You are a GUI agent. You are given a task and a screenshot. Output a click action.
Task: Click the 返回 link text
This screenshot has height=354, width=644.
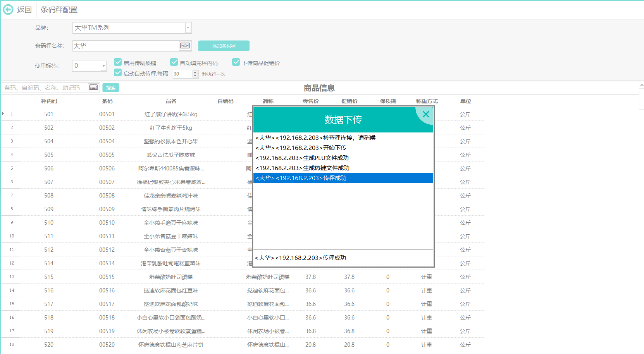[24, 10]
